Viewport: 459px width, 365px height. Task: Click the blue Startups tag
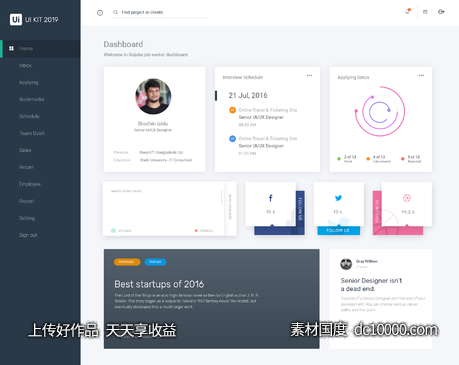pyautogui.click(x=155, y=262)
